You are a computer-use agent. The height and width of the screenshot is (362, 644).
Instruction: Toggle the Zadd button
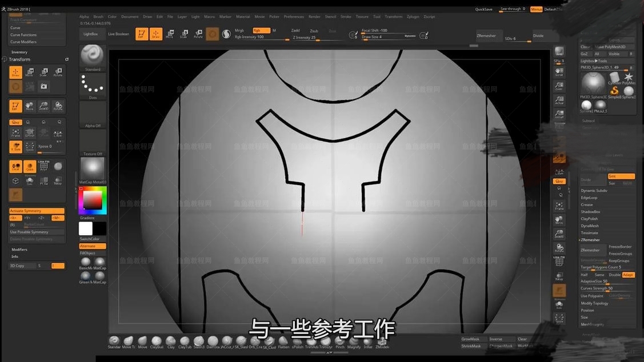click(295, 30)
